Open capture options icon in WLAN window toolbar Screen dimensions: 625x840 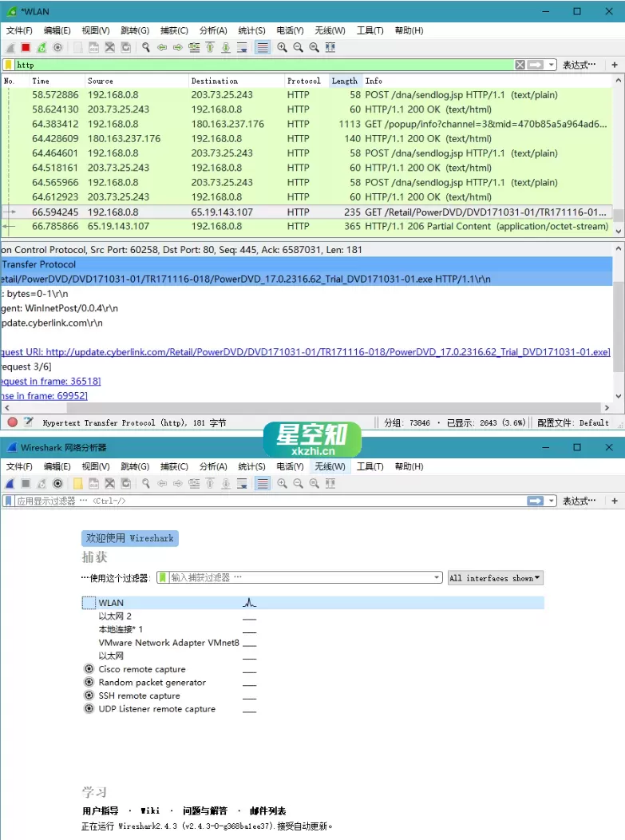pyautogui.click(x=57, y=48)
